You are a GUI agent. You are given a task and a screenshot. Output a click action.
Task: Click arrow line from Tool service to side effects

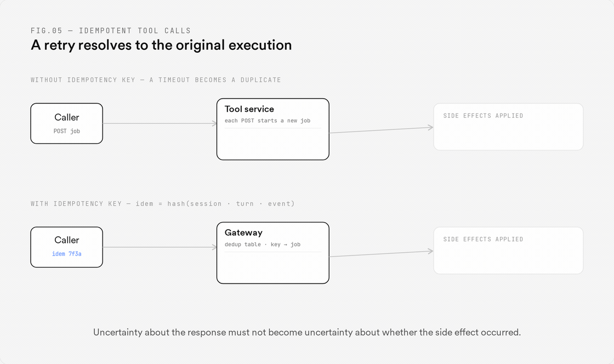(x=382, y=130)
